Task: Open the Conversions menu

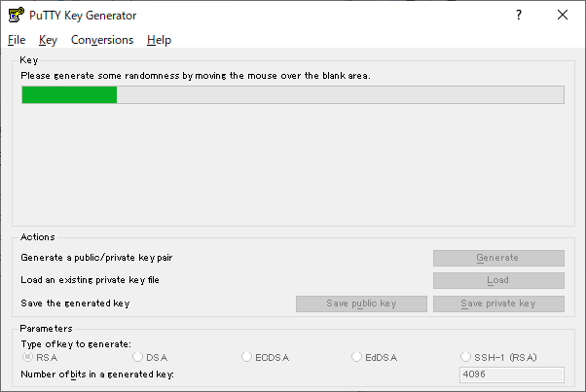Action: pyautogui.click(x=102, y=40)
